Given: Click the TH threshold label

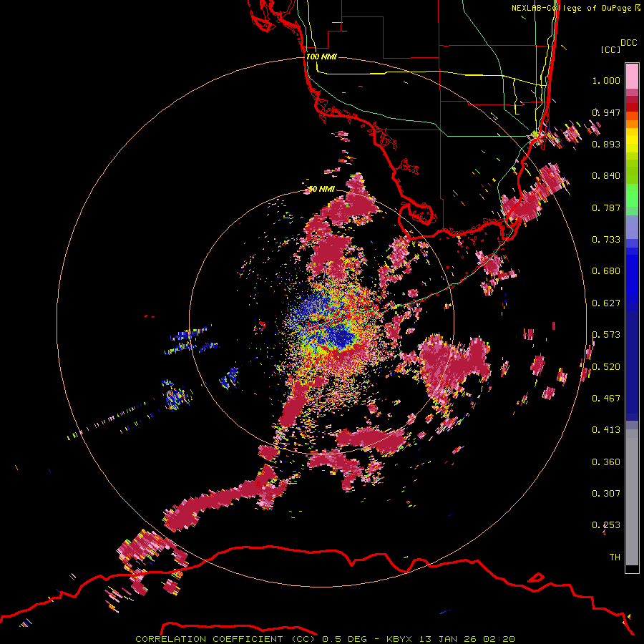Looking at the screenshot, I should tap(615, 557).
